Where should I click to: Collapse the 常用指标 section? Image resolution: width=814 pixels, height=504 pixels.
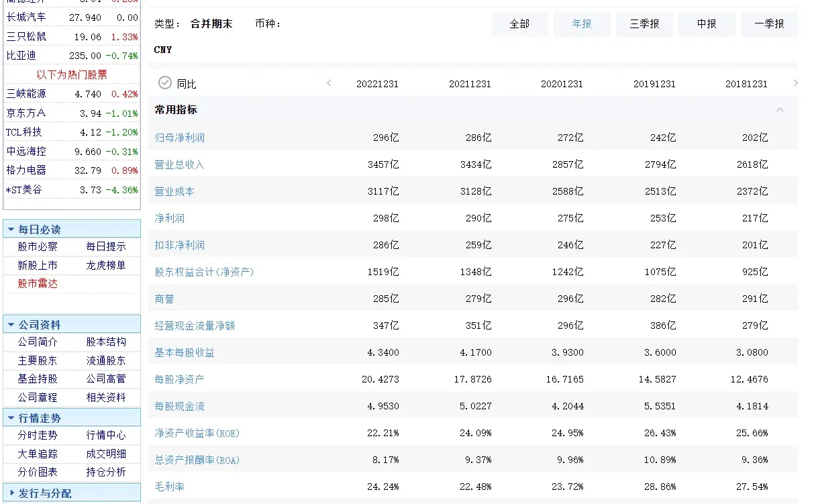pos(779,109)
